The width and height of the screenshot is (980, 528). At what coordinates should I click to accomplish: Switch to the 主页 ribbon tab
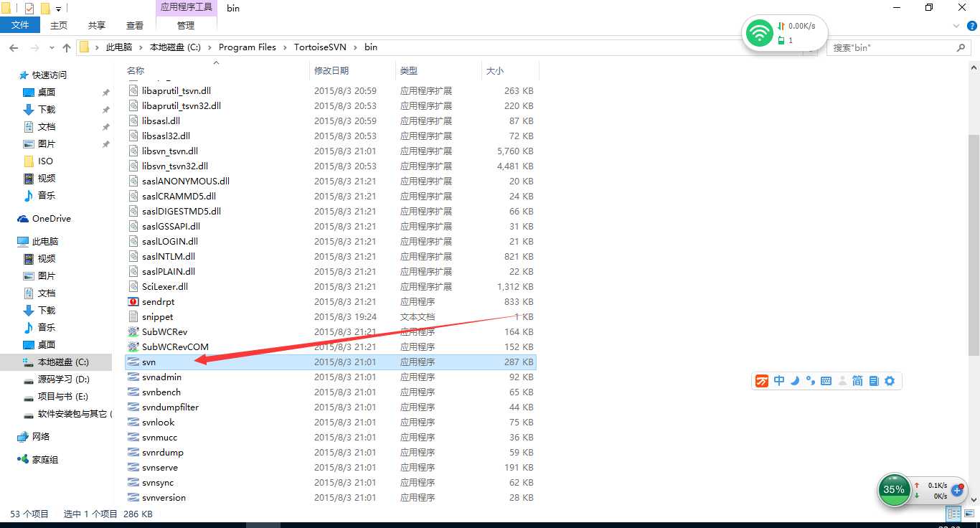click(59, 25)
